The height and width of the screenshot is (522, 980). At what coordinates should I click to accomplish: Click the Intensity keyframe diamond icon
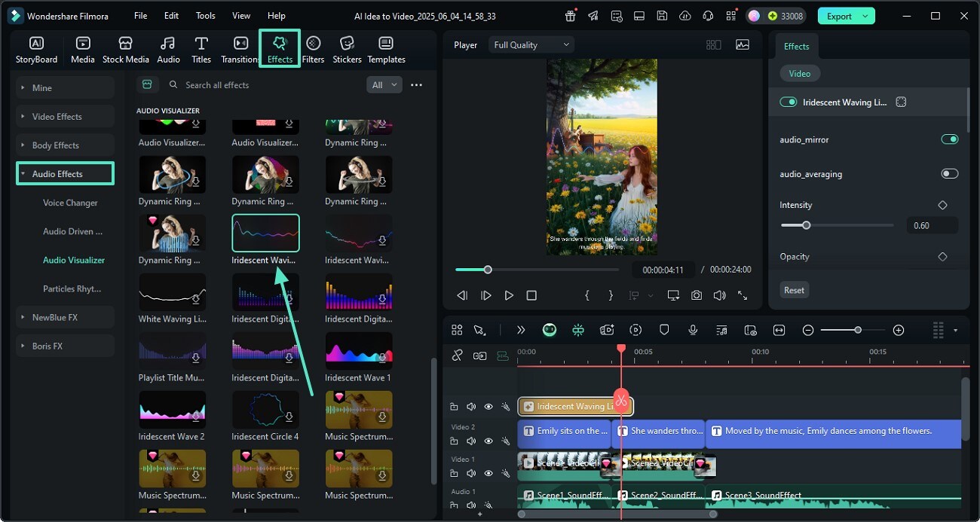(x=942, y=205)
